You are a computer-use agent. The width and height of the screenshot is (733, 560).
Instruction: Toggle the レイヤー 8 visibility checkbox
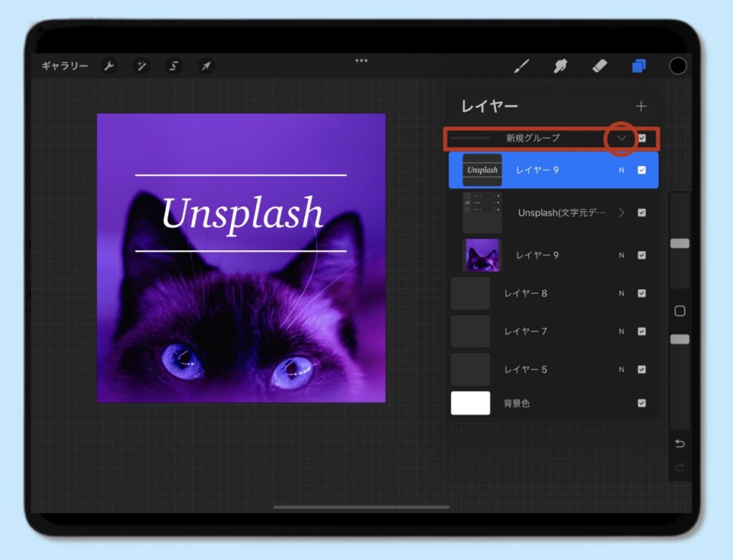click(642, 294)
